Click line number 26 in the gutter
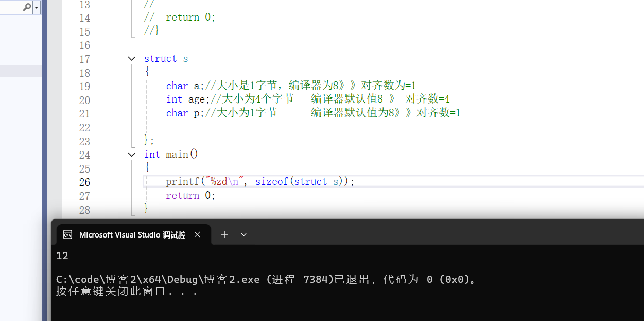644x321 pixels. tap(84, 182)
